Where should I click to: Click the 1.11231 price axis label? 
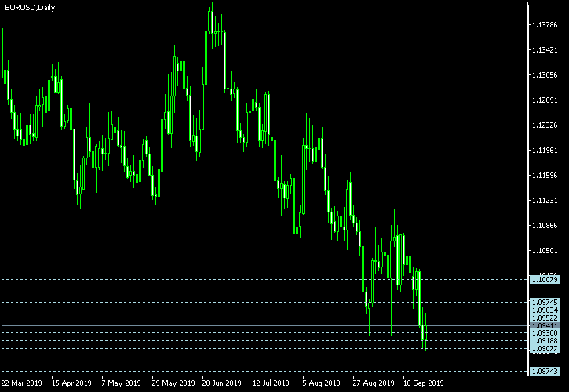pyautogui.click(x=545, y=200)
